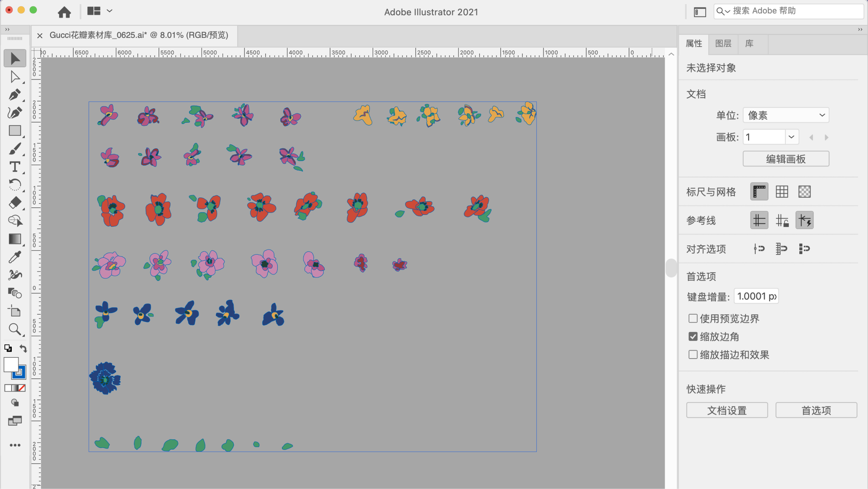Switch to the 图层 layers tab
868x489 pixels.
(723, 44)
